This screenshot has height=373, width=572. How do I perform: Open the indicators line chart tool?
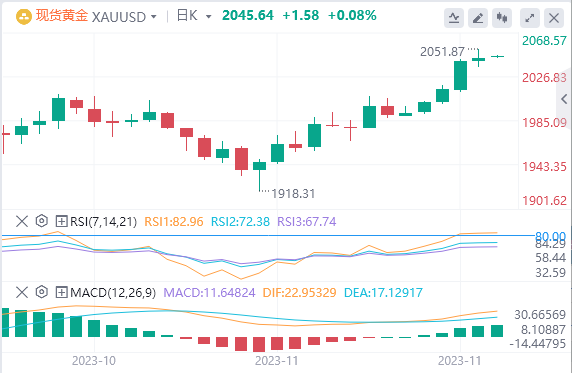tap(454, 18)
